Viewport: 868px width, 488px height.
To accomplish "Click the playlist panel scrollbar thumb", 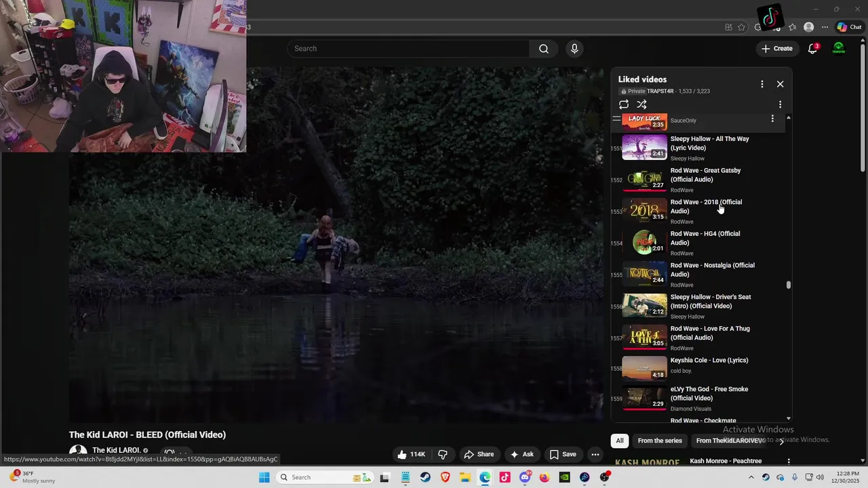I will (x=788, y=285).
